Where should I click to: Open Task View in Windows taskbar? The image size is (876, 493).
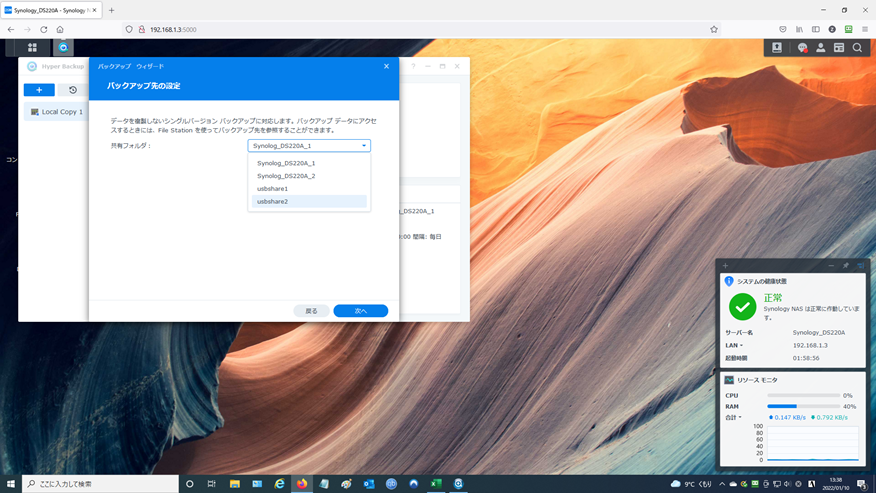[x=211, y=484]
